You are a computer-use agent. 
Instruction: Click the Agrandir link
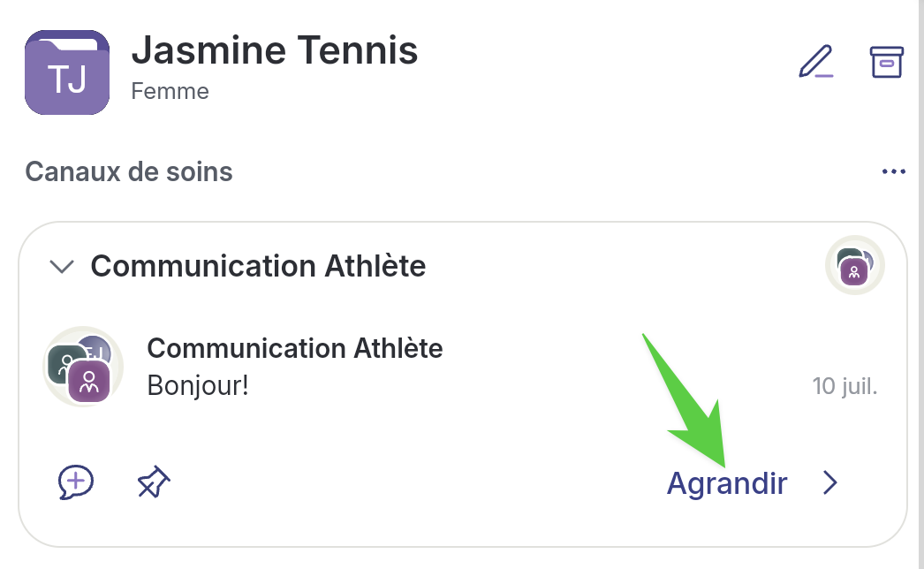point(726,483)
